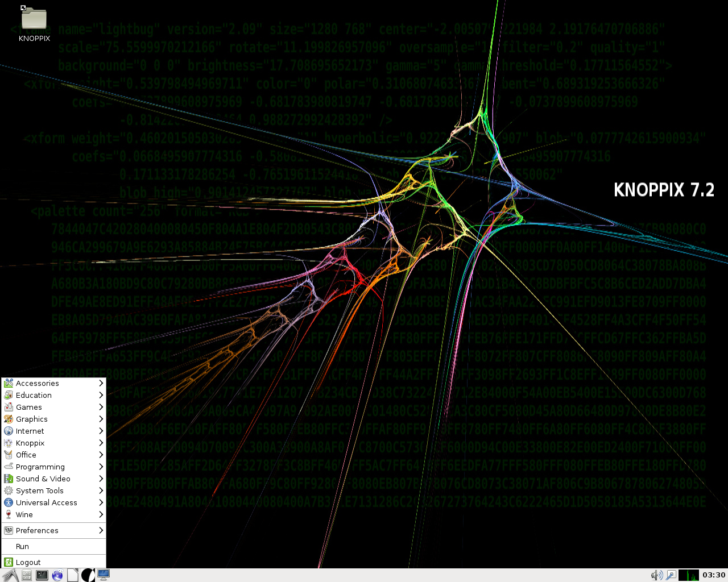Viewport: 728px width, 582px height.
Task: Select Logout in the start menu
Action: [x=53, y=562]
